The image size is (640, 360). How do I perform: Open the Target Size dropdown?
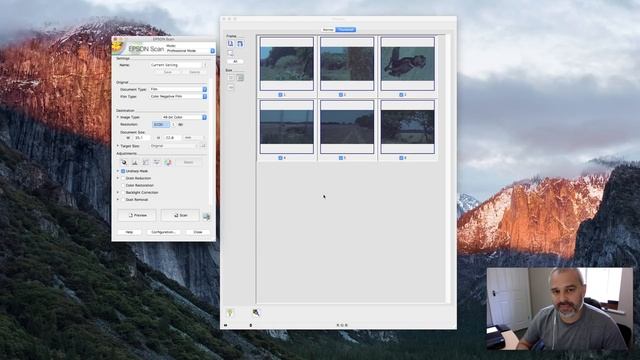click(x=173, y=146)
